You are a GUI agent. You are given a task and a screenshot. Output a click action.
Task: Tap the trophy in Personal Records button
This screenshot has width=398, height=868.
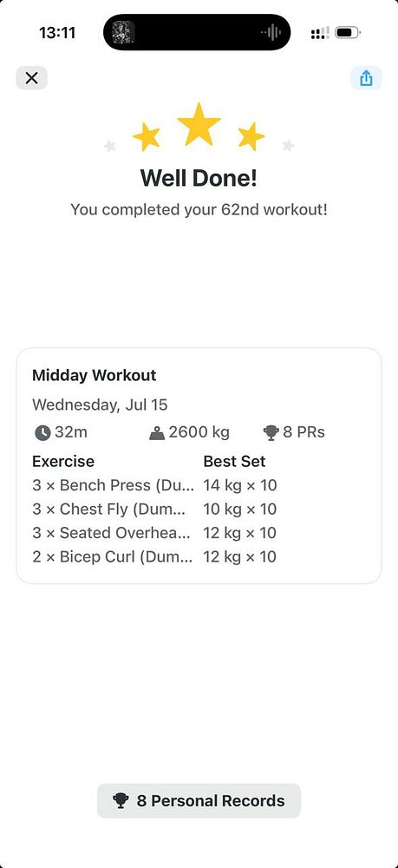tap(121, 800)
